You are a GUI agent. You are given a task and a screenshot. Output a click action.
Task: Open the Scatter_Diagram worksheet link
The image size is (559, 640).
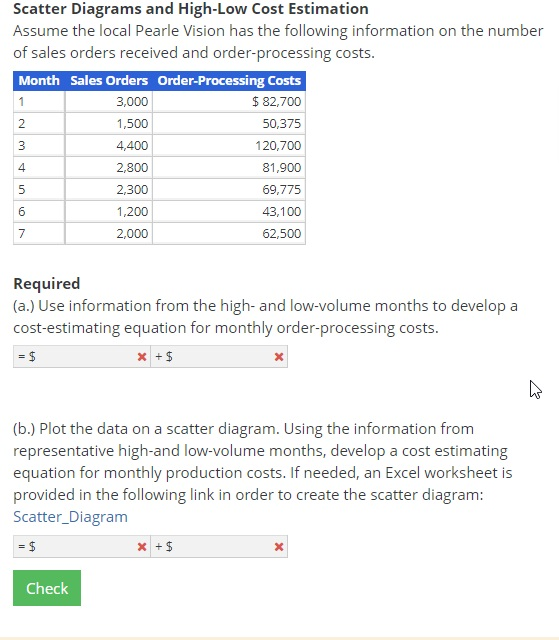point(70,517)
